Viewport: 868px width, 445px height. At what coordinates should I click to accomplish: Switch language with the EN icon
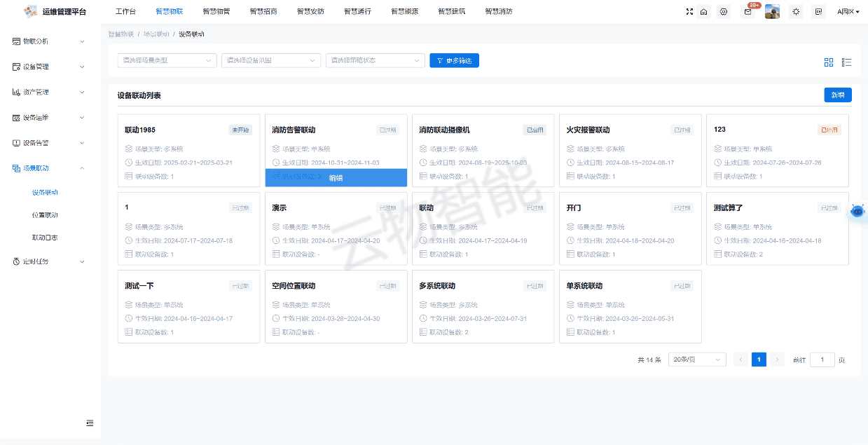818,12
